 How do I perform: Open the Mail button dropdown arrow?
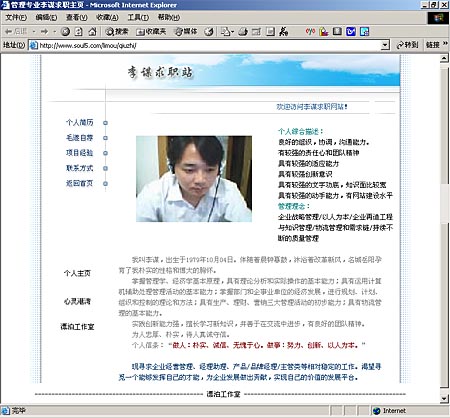point(232,32)
